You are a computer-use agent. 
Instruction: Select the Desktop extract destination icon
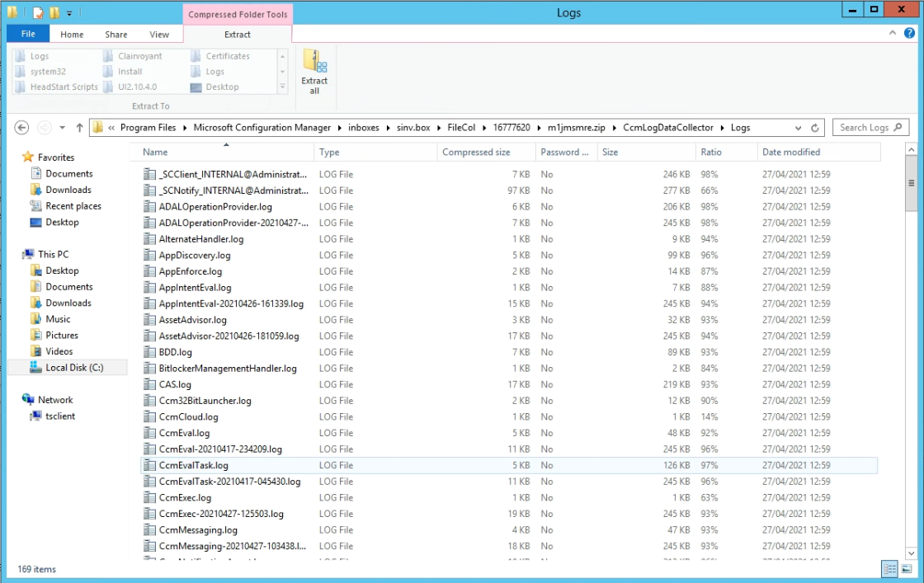(x=219, y=87)
